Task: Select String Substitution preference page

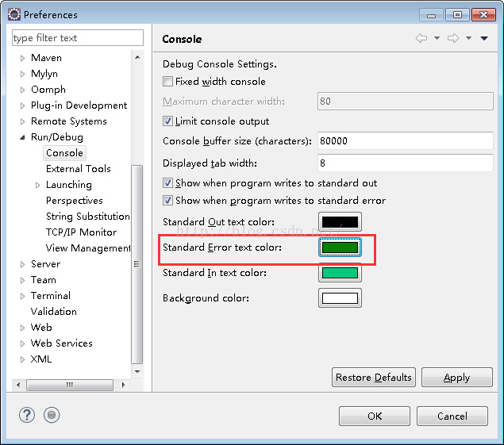Action: click(x=88, y=217)
